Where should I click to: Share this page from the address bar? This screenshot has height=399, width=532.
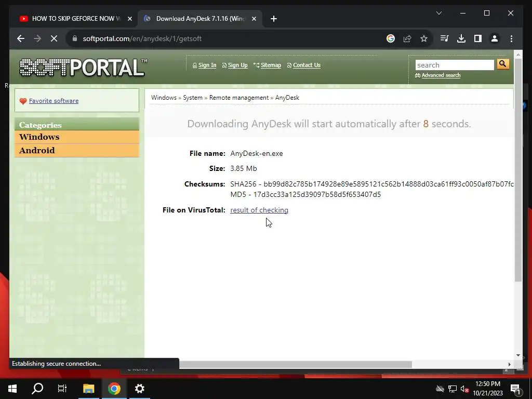click(x=407, y=38)
